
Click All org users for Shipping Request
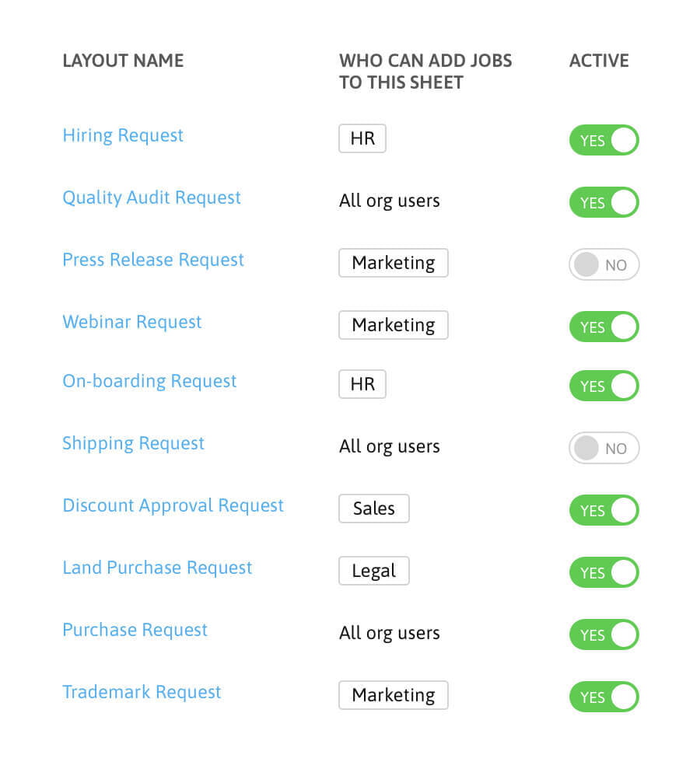click(390, 447)
